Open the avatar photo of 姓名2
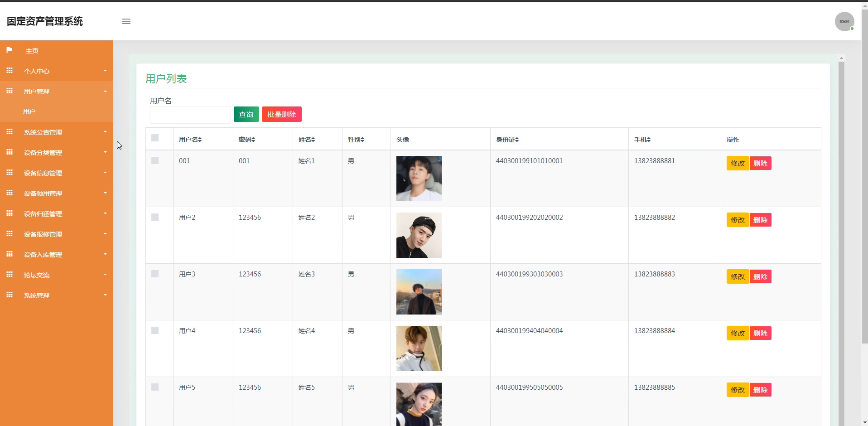The height and width of the screenshot is (426, 868). pos(419,235)
